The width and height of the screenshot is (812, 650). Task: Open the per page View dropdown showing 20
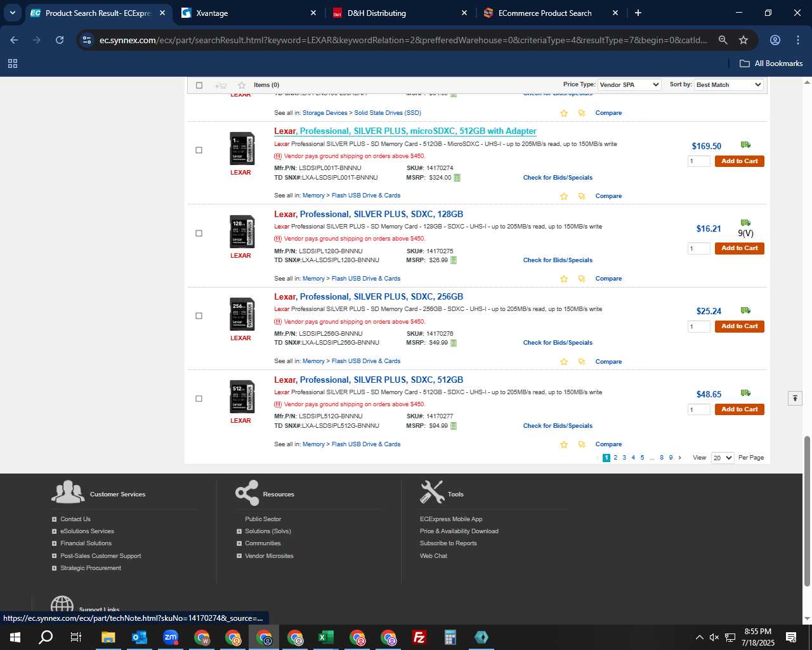tap(723, 458)
